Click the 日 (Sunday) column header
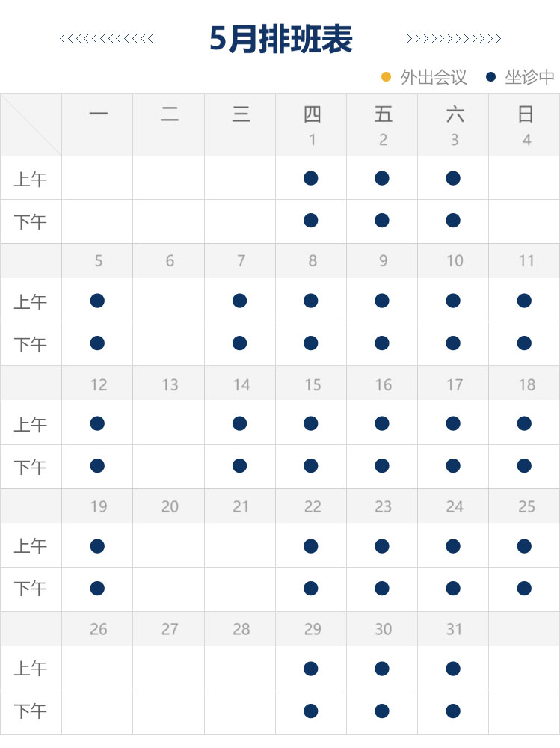Screen dimensions: 560x748 526,114
